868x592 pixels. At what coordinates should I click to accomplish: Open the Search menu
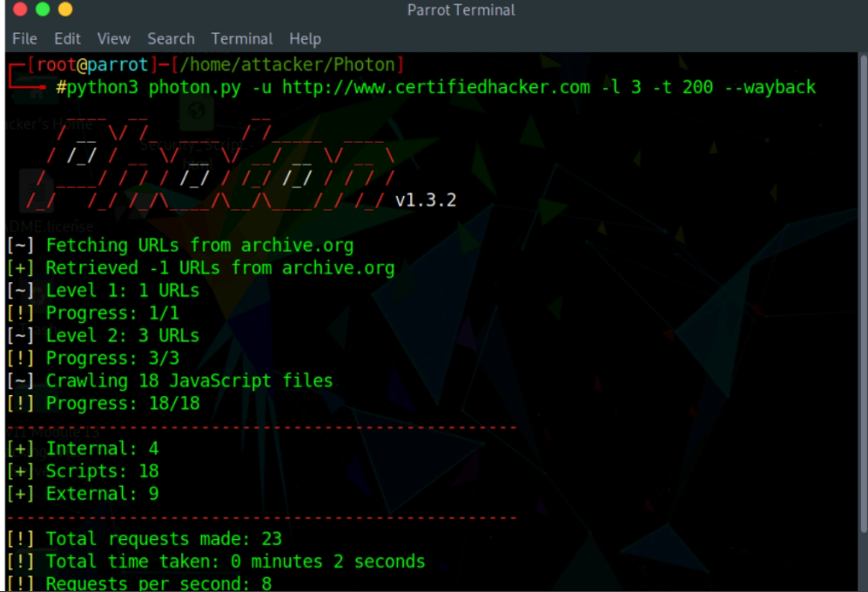click(x=171, y=38)
